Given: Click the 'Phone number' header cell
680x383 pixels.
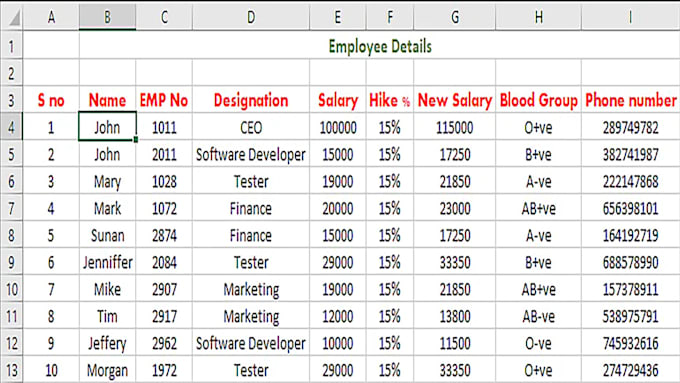Looking at the screenshot, I should point(631,100).
